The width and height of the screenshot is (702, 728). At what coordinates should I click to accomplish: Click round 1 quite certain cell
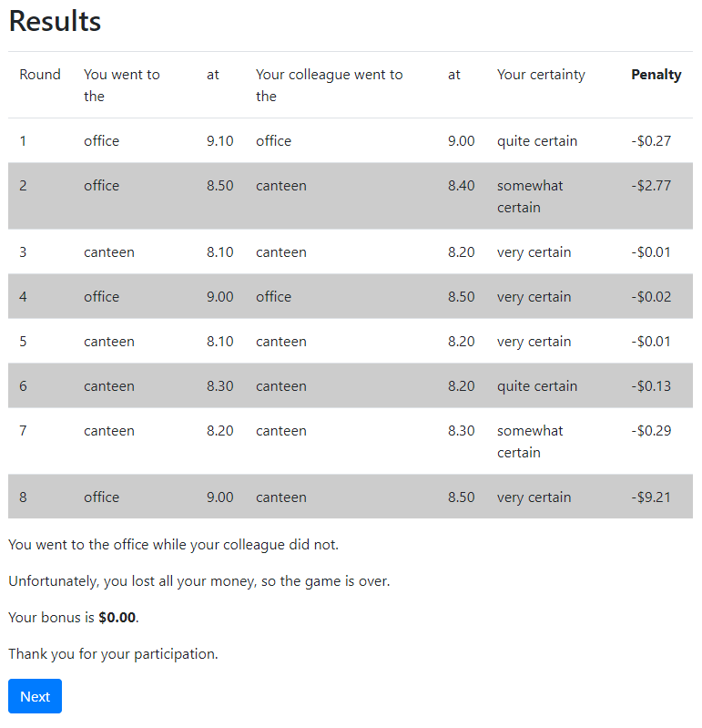536,141
